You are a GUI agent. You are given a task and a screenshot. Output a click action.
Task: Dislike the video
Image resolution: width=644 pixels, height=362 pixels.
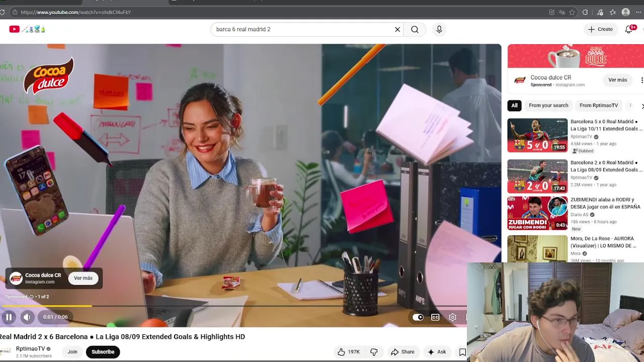click(374, 352)
